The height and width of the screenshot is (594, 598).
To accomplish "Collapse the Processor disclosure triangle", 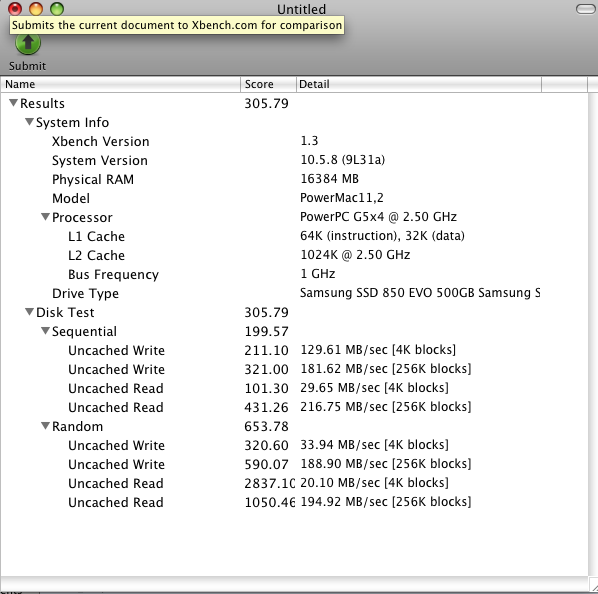I will tap(45, 217).
